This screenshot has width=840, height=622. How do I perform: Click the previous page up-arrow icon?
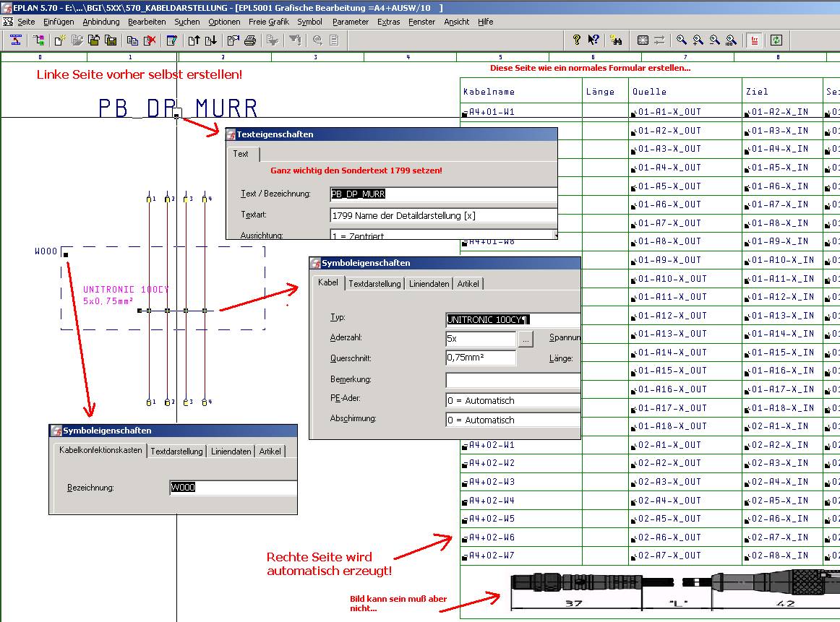click(194, 40)
